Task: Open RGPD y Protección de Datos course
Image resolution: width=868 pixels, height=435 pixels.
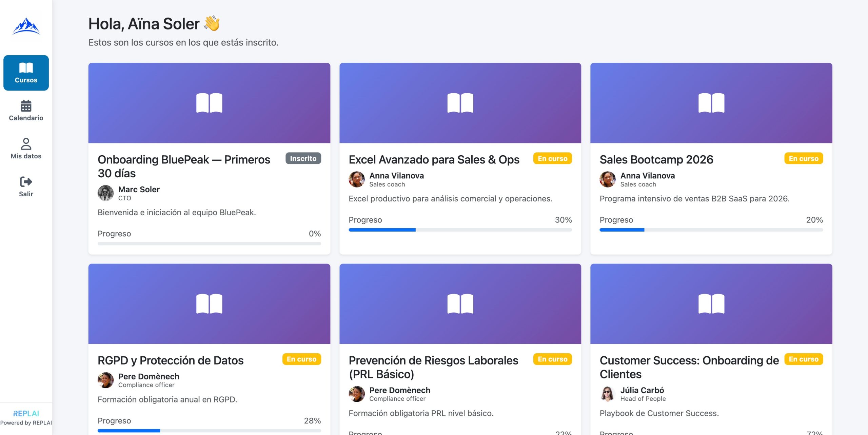Action: coord(171,360)
